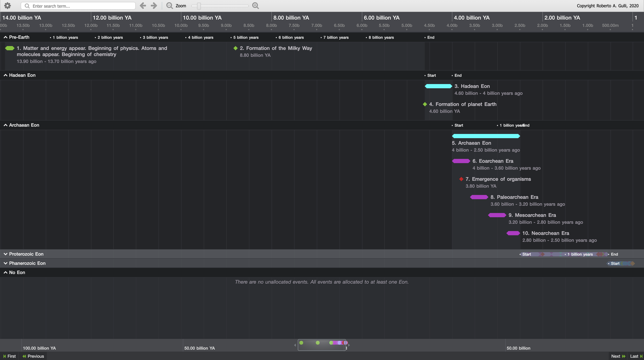The height and width of the screenshot is (360, 644).
Task: Jump to the Last event
Action: click(x=636, y=356)
